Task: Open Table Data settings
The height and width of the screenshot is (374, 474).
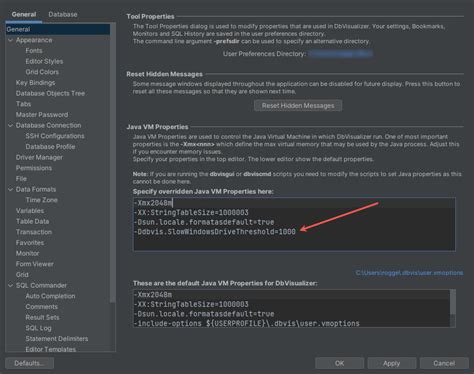Action: pos(33,221)
